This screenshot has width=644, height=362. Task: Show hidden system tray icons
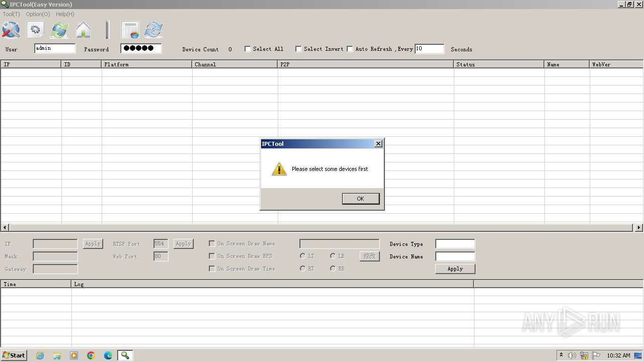tap(561, 355)
